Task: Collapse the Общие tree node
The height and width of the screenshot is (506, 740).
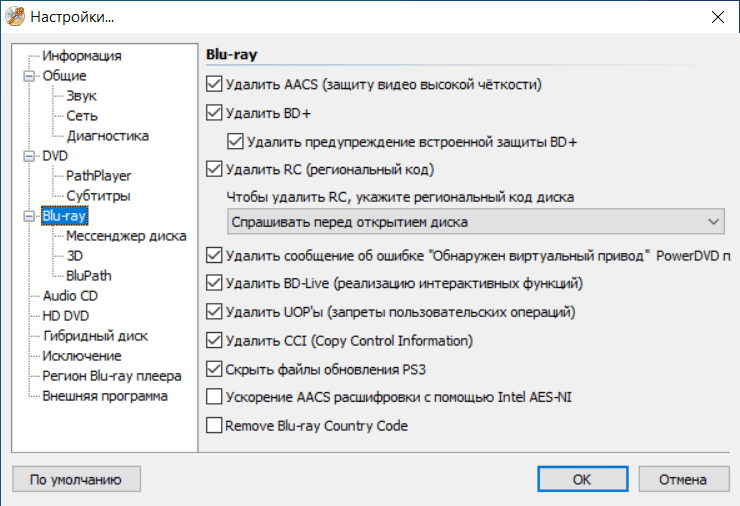Action: pos(27,76)
